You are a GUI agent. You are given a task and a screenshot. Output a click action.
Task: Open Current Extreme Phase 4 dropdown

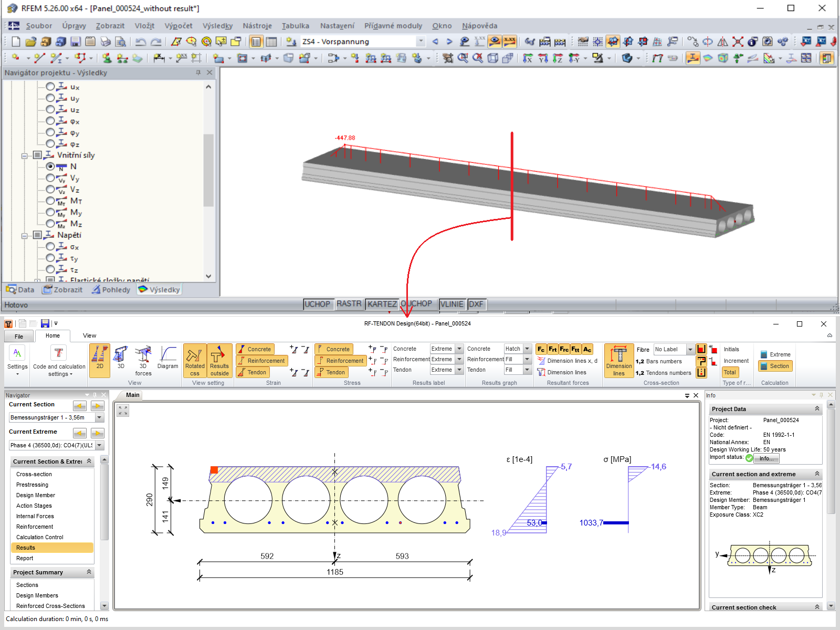point(99,445)
